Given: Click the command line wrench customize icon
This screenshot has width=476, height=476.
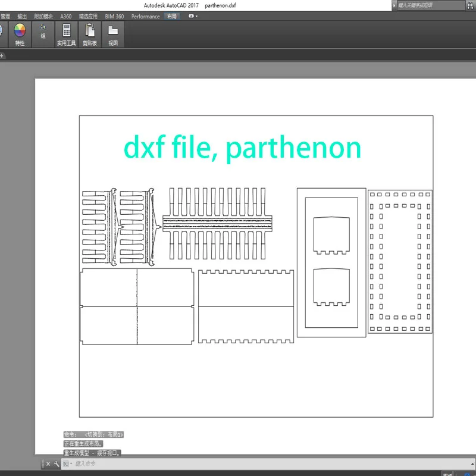Looking at the screenshot, I should 57,464.
